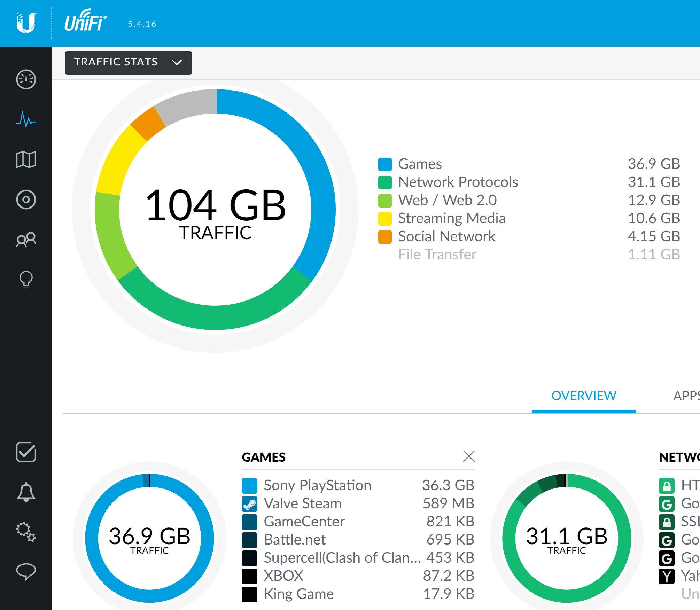The image size is (700, 610).
Task: Open the Settings gears icon
Action: [x=26, y=532]
